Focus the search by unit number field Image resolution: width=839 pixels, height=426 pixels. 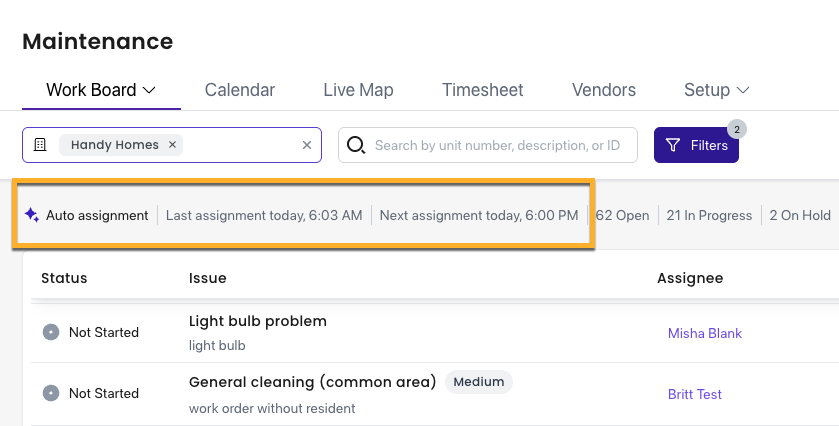pos(487,145)
